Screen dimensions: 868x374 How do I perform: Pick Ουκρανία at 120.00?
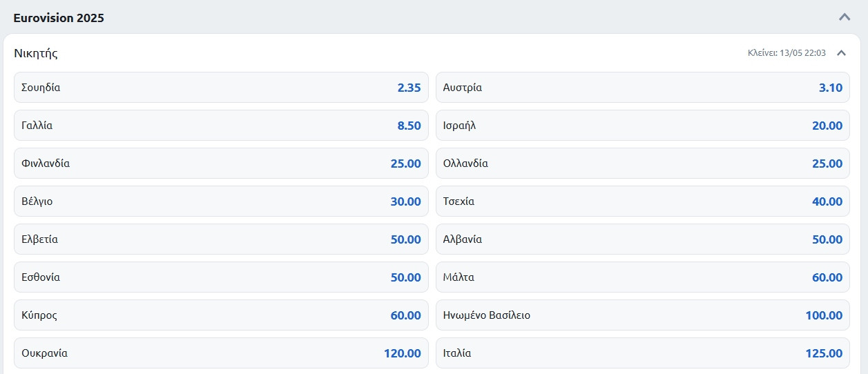[221, 353]
